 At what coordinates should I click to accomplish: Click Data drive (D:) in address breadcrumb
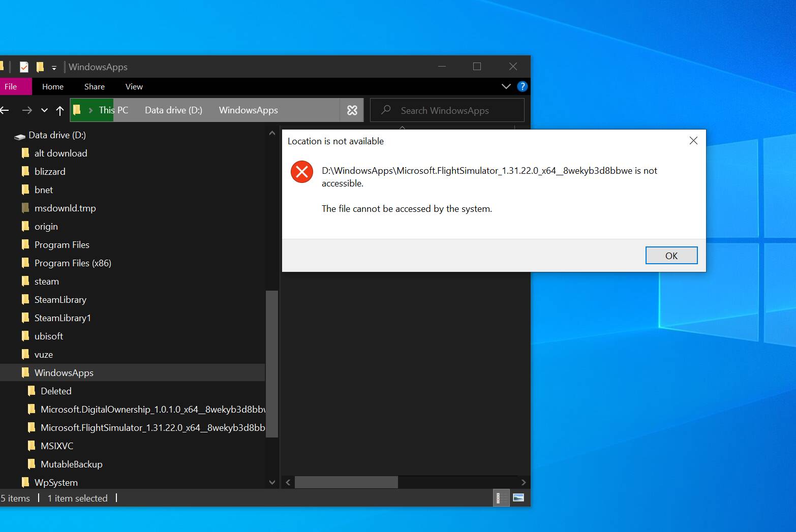pyautogui.click(x=173, y=110)
